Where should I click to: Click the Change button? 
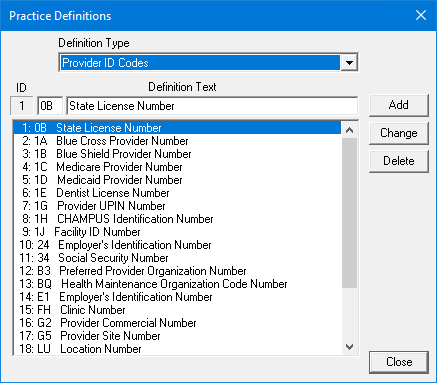pos(398,133)
